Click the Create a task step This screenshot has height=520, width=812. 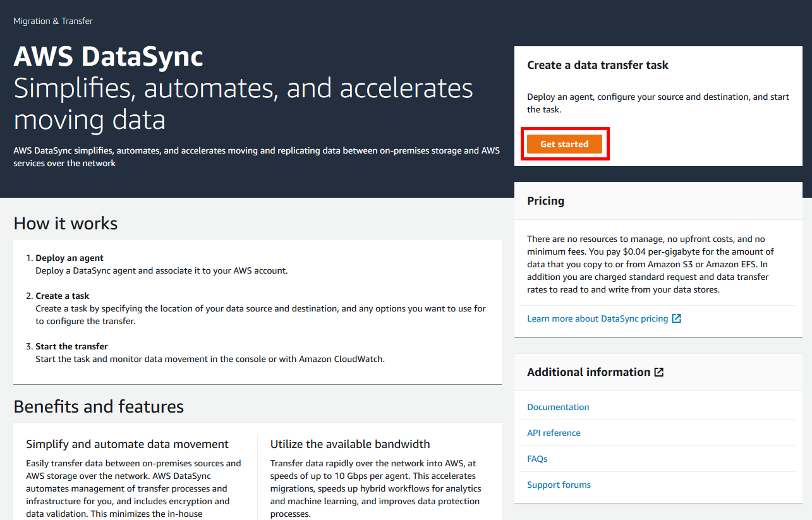pos(63,296)
